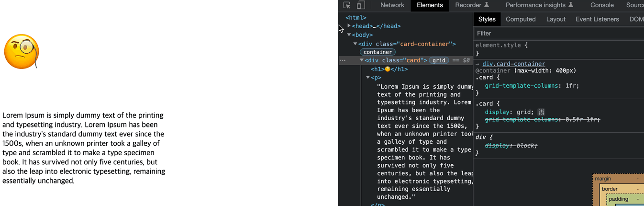Click the monocle face emoji on the page
The height and width of the screenshot is (206, 644).
click(x=22, y=51)
